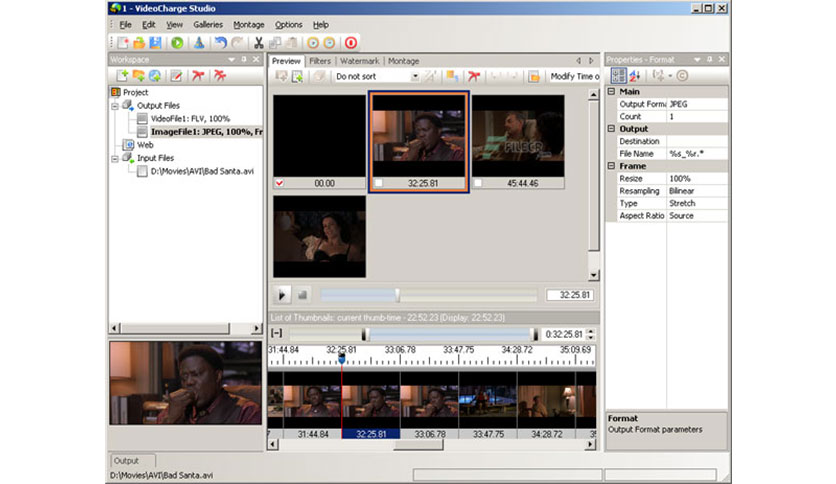
Task: Click the green Start processing icon
Action: [177, 43]
